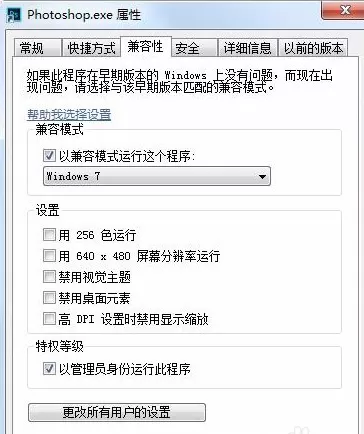The width and height of the screenshot is (364, 434).
Task: Click the dropdown arrow beside Windows 7
Action: (x=262, y=176)
